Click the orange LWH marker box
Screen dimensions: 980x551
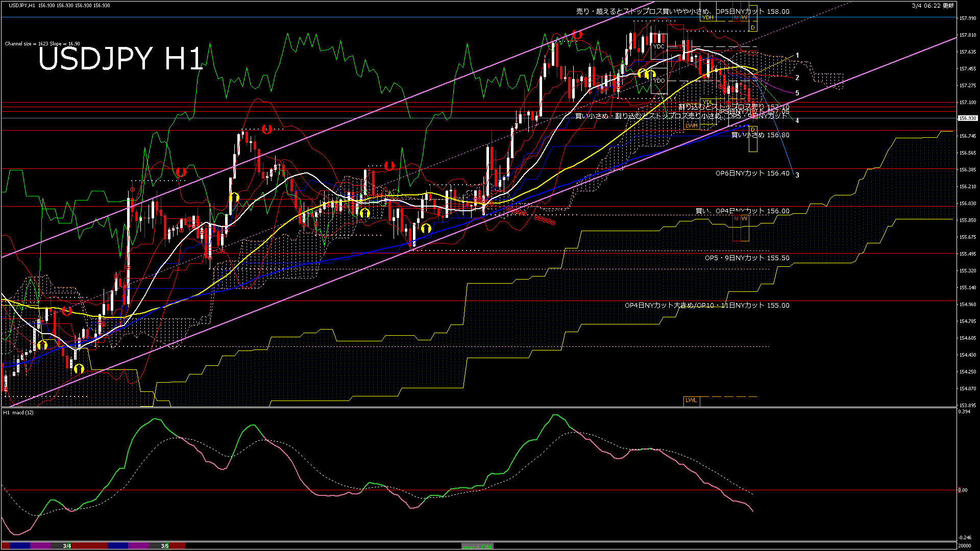coord(691,126)
